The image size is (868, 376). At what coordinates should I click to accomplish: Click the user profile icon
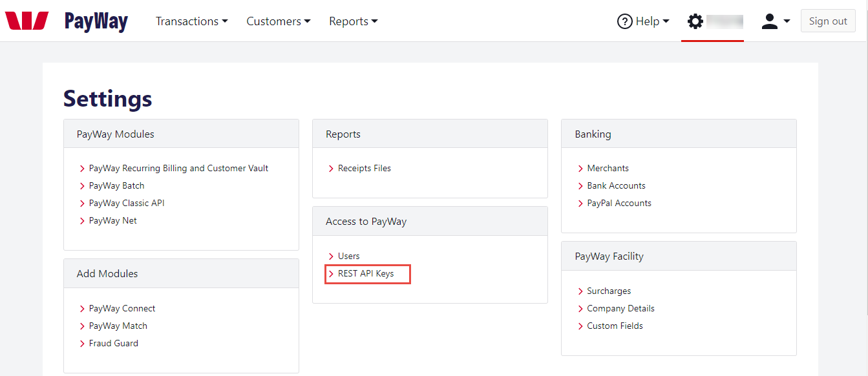click(x=769, y=21)
